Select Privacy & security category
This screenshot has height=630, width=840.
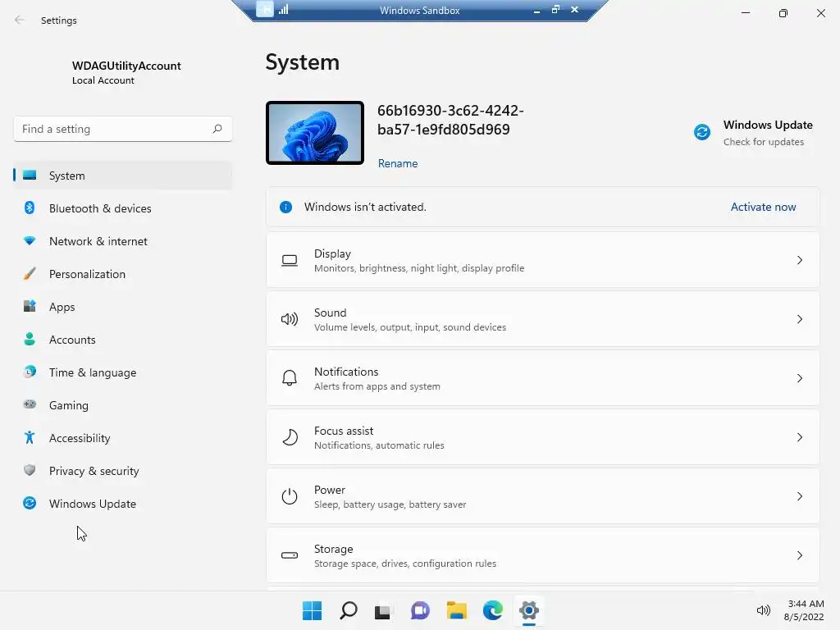(x=123, y=470)
